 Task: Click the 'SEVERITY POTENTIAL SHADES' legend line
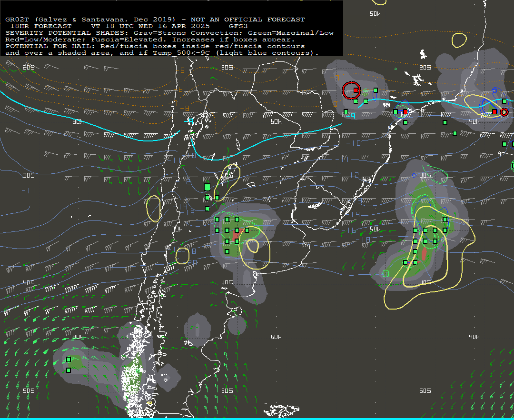pyautogui.click(x=169, y=33)
